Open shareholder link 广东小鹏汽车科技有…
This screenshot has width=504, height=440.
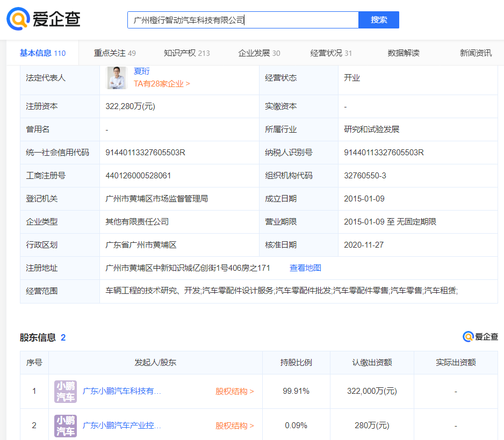tap(122, 391)
